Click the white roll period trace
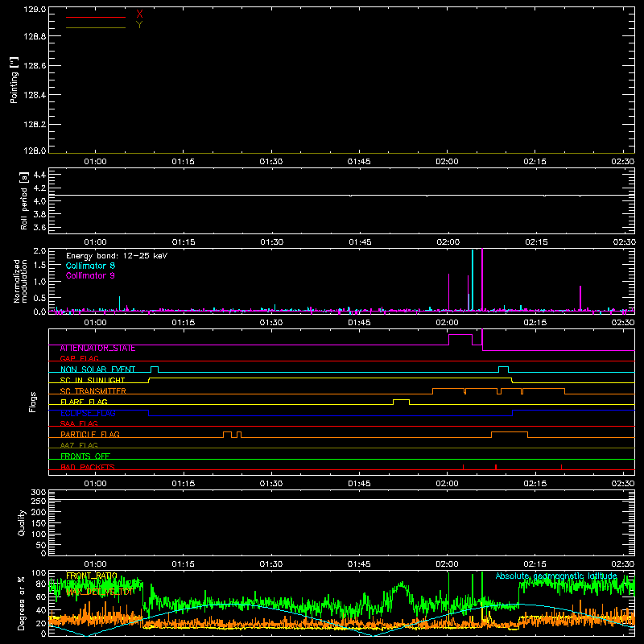644x644 pixels. [341, 195]
